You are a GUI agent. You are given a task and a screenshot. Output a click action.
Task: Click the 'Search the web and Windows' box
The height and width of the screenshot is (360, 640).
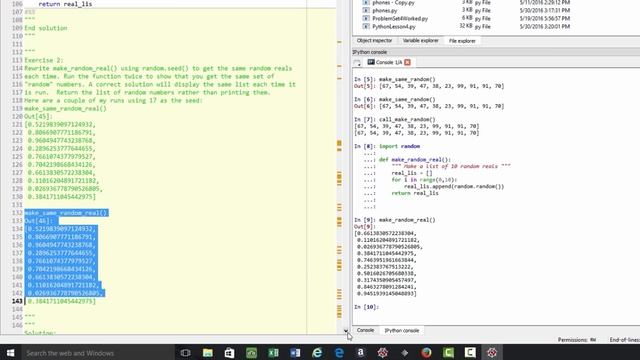pos(98,353)
